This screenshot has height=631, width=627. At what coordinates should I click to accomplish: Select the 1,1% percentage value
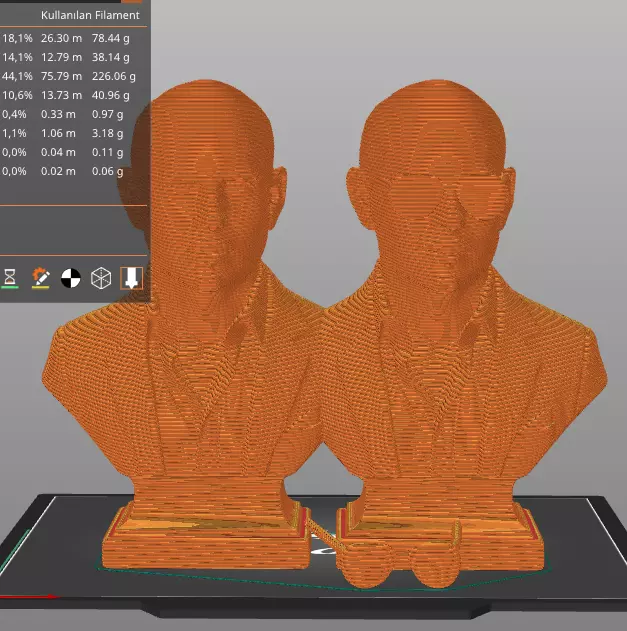click(14, 133)
